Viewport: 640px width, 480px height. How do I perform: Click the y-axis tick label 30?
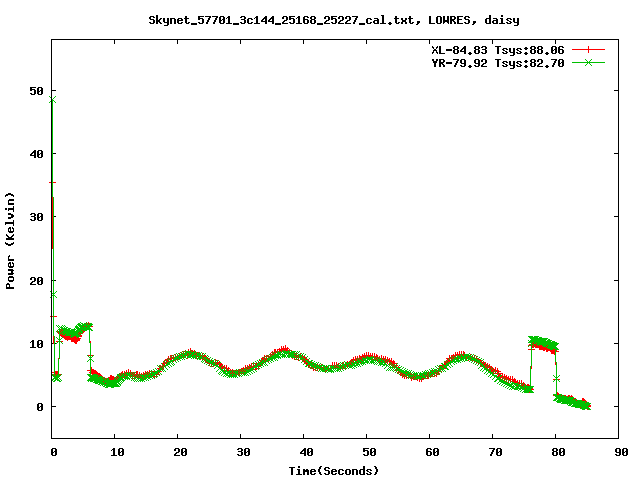(x=36, y=217)
